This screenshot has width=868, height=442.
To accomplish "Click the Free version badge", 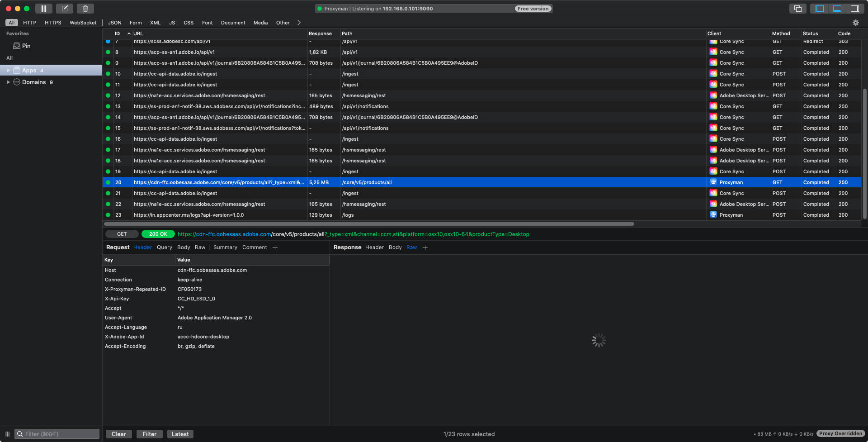I will click(x=533, y=9).
